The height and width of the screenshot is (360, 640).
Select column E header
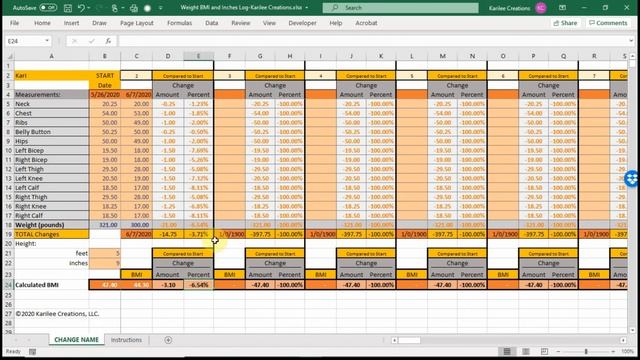[x=198, y=56]
